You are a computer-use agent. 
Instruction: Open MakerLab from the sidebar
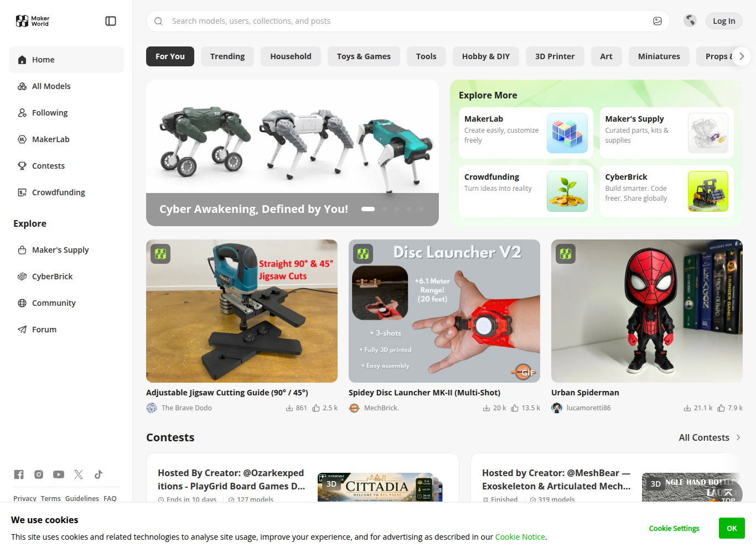click(66, 139)
